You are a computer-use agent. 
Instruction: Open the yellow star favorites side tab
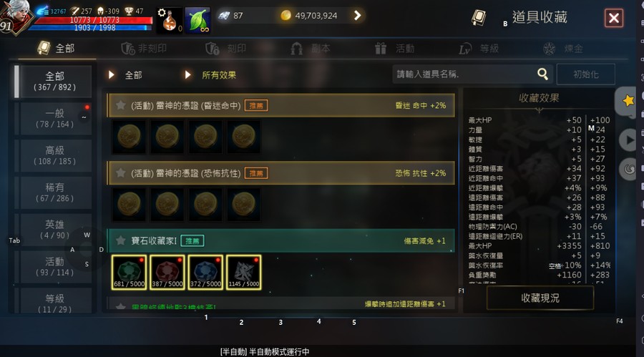click(626, 101)
